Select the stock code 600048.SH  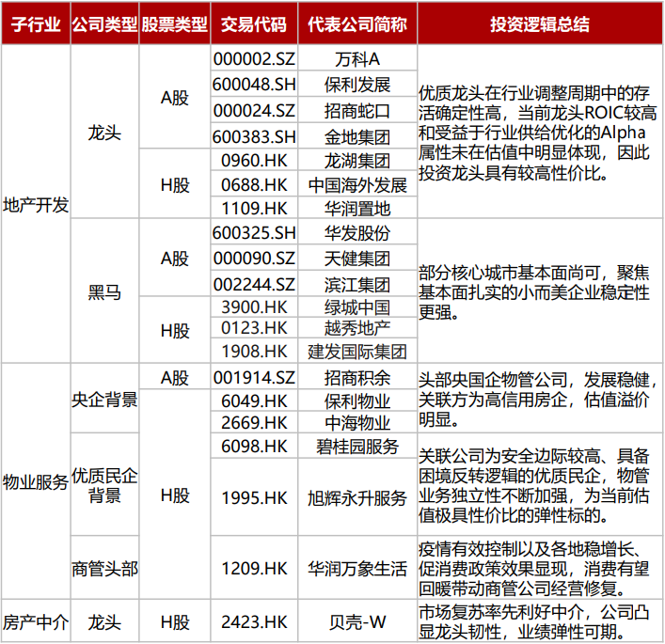pos(254,84)
